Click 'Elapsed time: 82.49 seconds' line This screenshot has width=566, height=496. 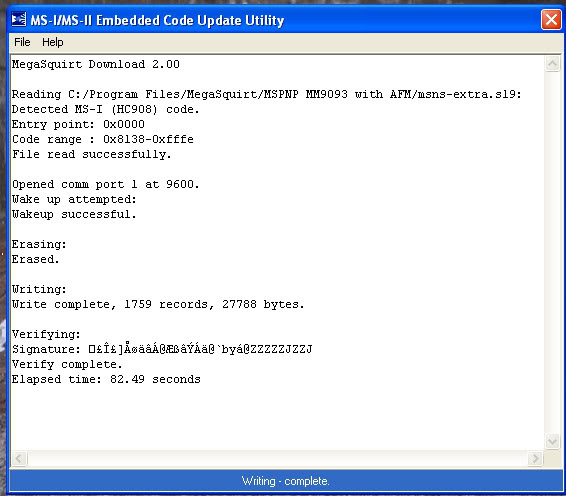tap(106, 379)
